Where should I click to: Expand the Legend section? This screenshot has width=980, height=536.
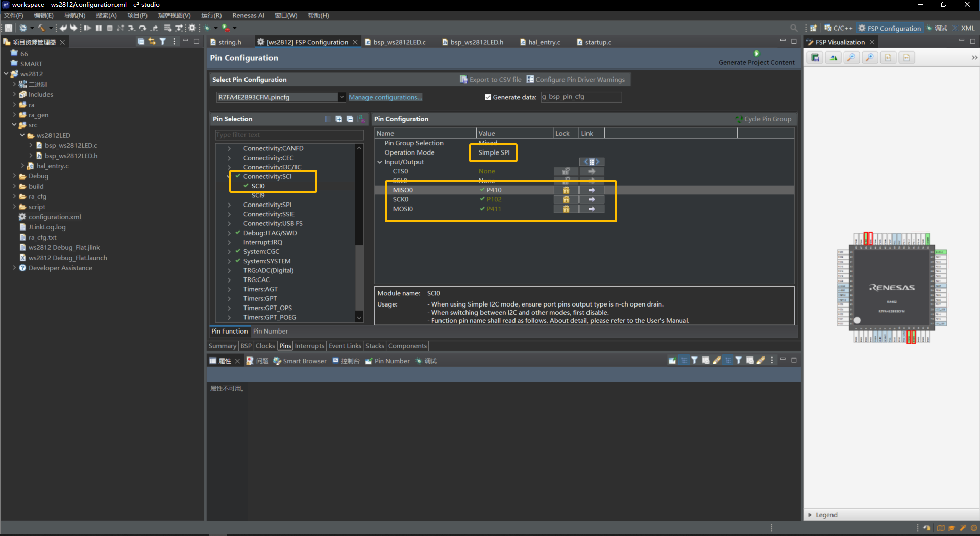pos(810,515)
